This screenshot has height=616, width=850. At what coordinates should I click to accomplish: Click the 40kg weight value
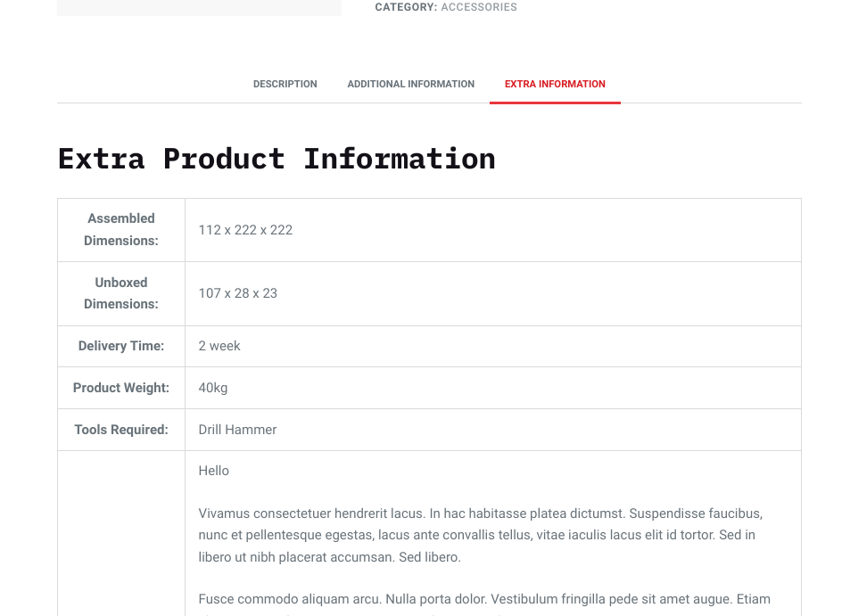pos(213,388)
